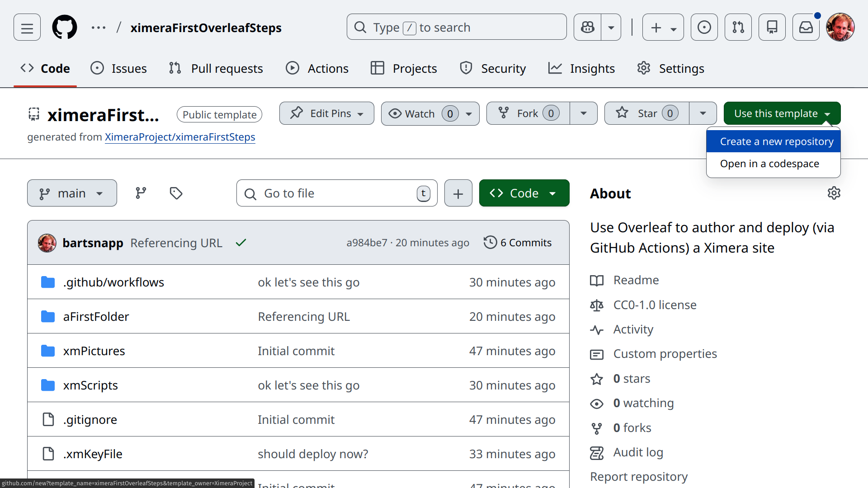
Task: Expand the green Code dropdown button
Action: pos(524,193)
